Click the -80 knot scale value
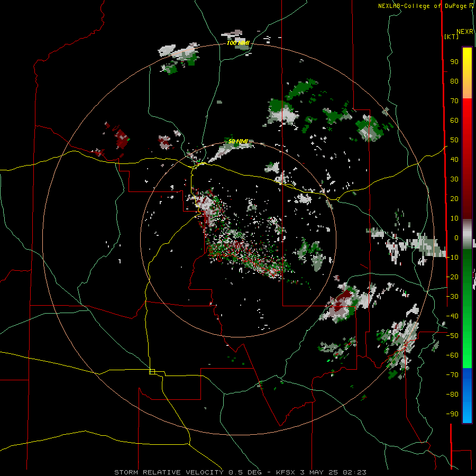Screen dimensions: 476x476 point(452,395)
